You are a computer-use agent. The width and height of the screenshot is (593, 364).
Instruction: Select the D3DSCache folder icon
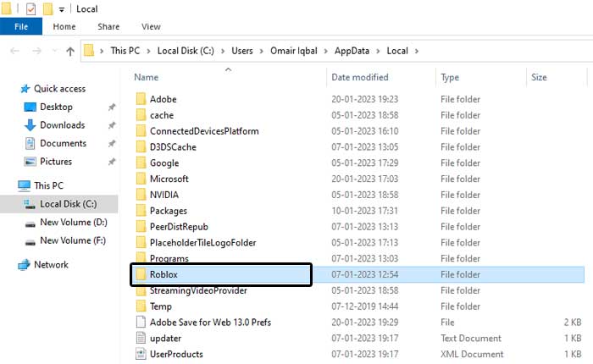pyautogui.click(x=141, y=146)
